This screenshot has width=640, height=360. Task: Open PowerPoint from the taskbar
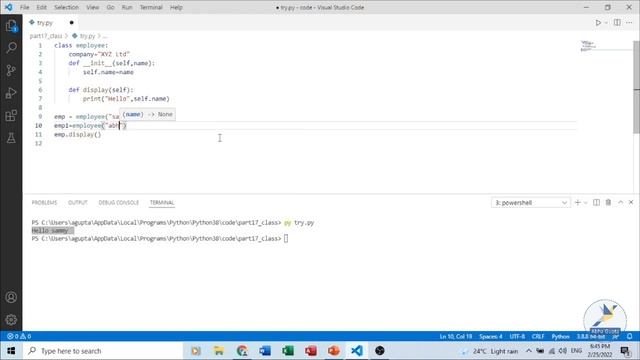click(x=333, y=351)
